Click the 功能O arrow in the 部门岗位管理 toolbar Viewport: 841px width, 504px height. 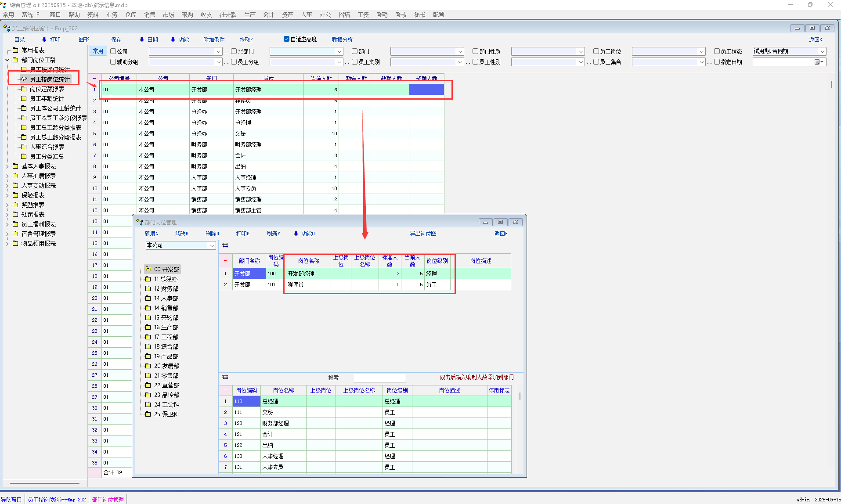[x=304, y=234]
